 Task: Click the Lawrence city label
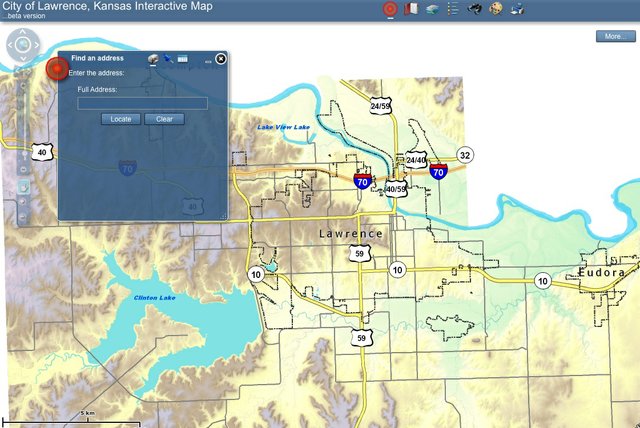point(351,234)
